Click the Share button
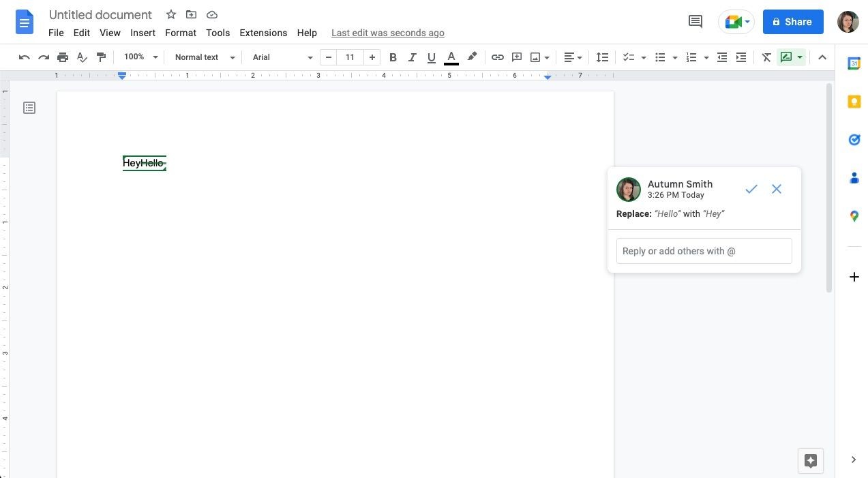868x478 pixels. point(793,22)
